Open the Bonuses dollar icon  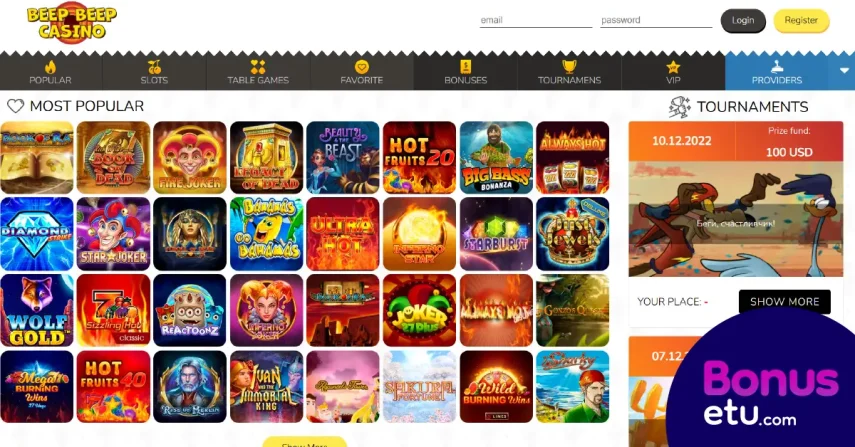(x=466, y=67)
